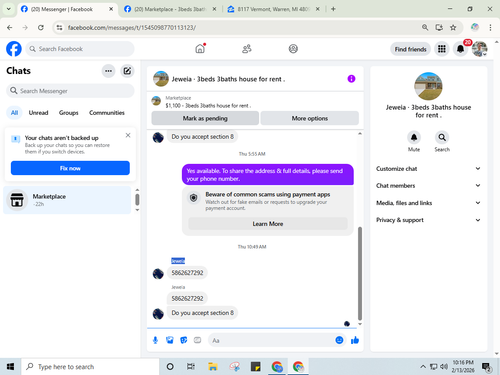Open Task View on the taskbar
The width and height of the screenshot is (500, 375).
click(191, 367)
